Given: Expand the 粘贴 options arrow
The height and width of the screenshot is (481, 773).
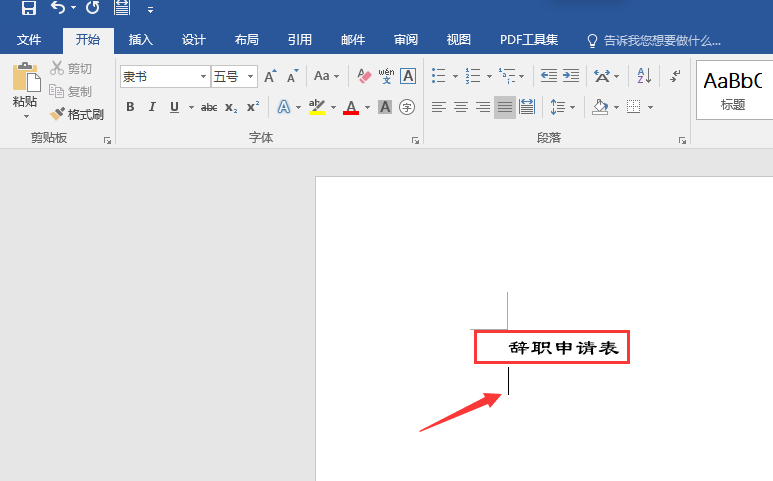Looking at the screenshot, I should 26,117.
